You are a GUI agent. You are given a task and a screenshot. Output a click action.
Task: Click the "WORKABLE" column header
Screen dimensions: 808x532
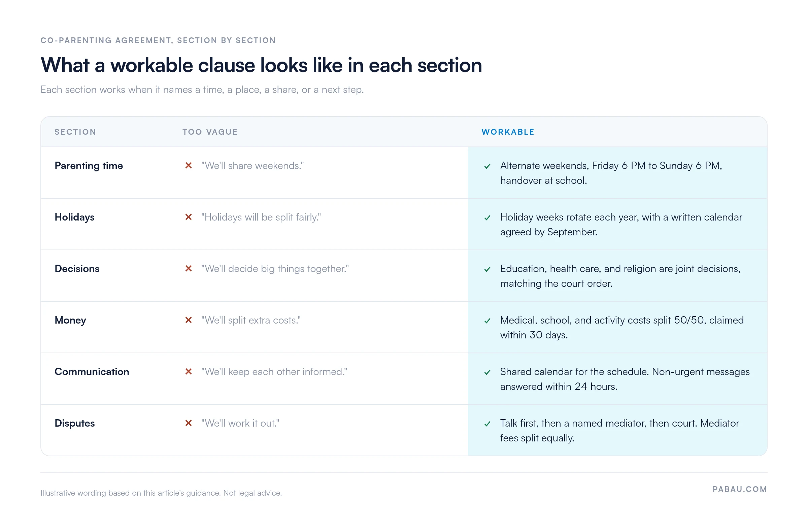click(508, 132)
